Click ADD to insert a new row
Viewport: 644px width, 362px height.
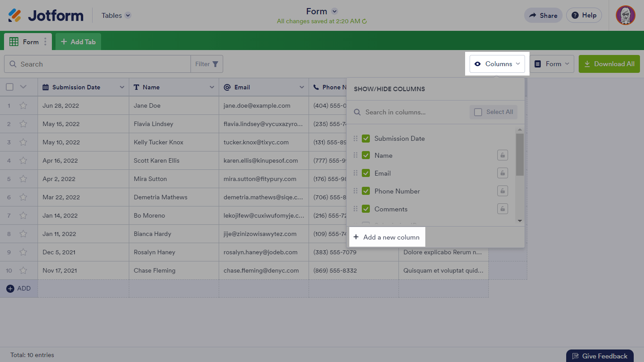[19, 289]
